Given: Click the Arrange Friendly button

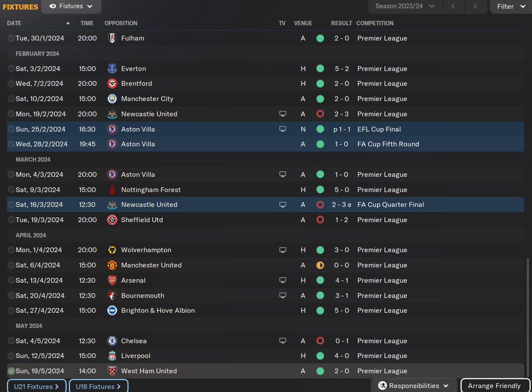Looking at the screenshot, I should (x=495, y=386).
